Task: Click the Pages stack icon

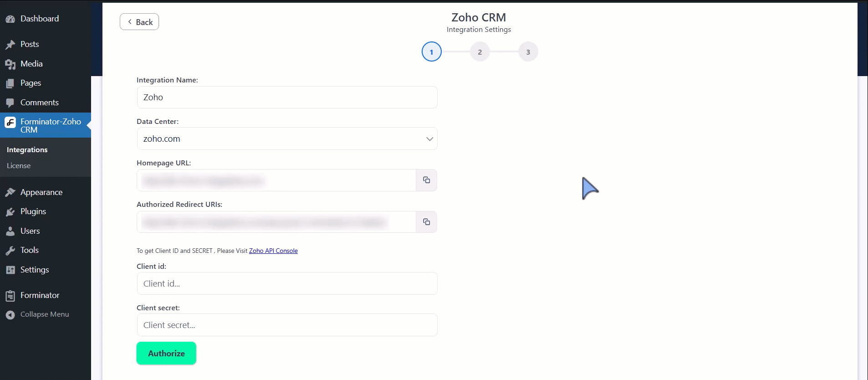Action: 10,83
